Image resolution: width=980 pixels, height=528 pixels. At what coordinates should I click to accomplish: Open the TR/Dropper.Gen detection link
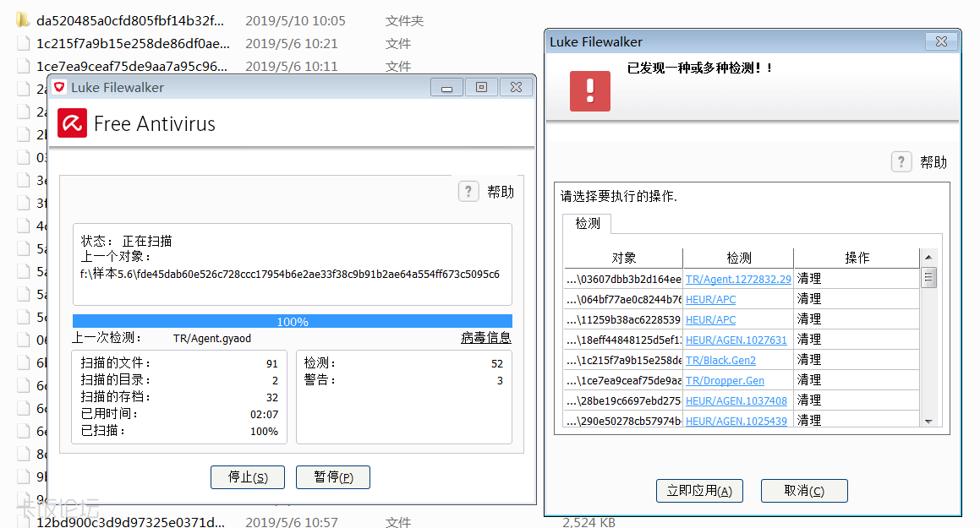tap(725, 380)
